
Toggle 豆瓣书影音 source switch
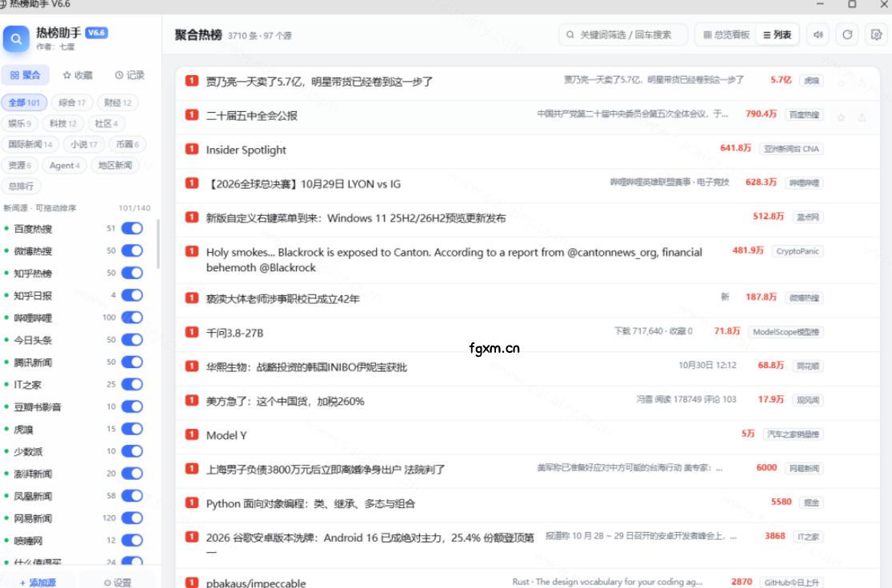(x=132, y=406)
